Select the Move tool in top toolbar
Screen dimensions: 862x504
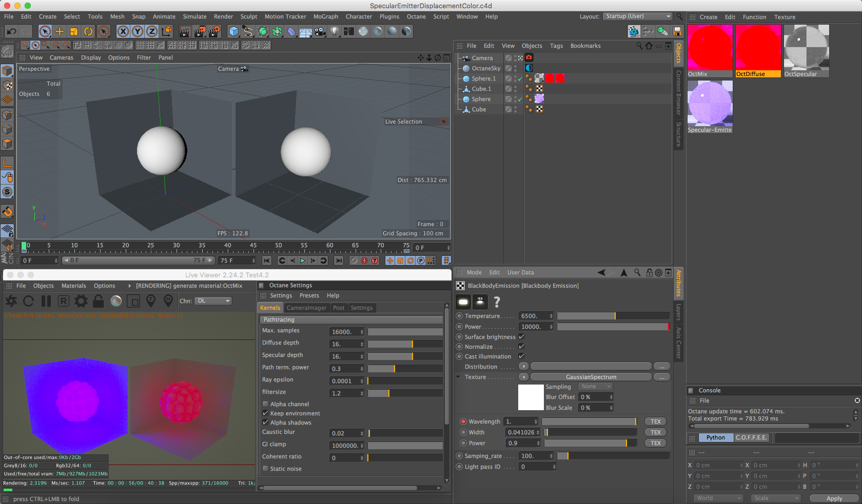click(x=60, y=31)
